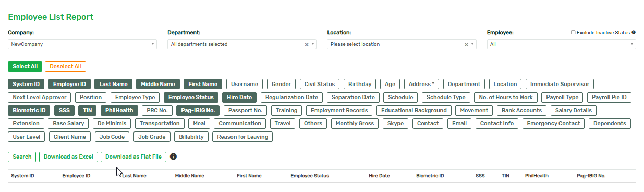This screenshot has height=192, width=644.
Task: Click the Deselect All button
Action: (65, 67)
